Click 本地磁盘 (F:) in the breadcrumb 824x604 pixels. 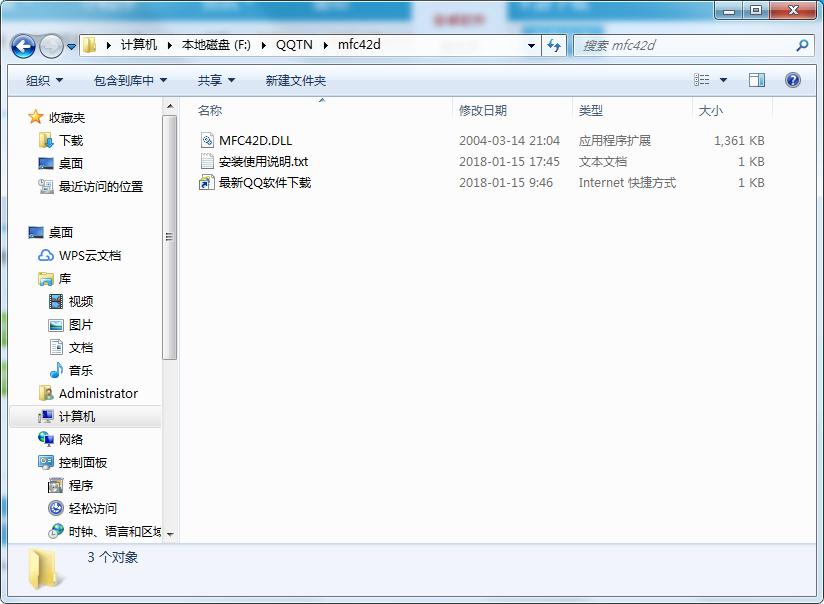coord(216,45)
